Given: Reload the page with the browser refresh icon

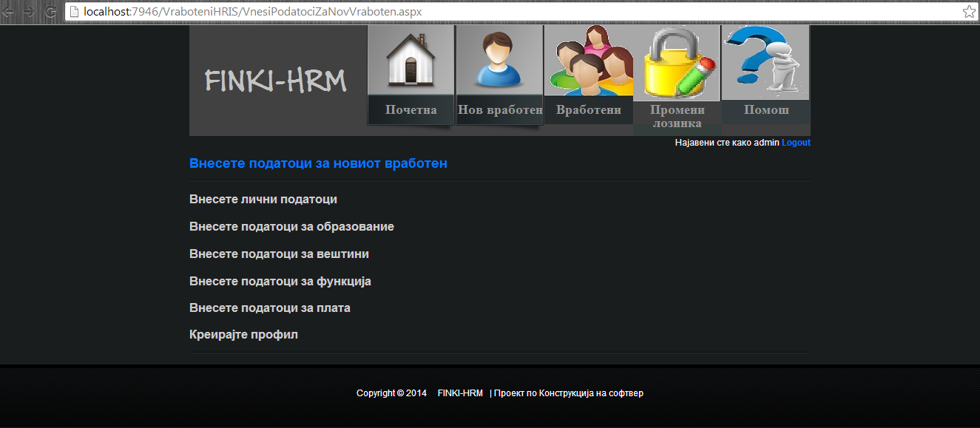Looking at the screenshot, I should coord(50,12).
